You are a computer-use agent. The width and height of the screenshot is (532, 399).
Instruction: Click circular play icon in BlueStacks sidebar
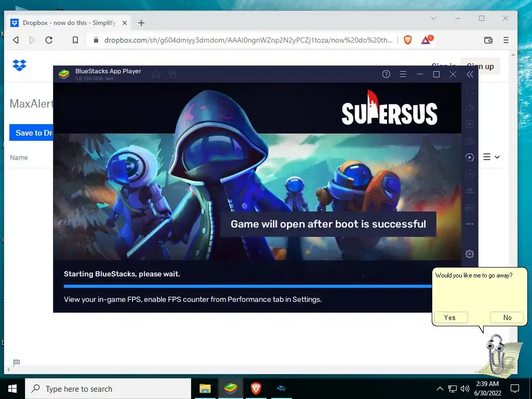coord(470,157)
